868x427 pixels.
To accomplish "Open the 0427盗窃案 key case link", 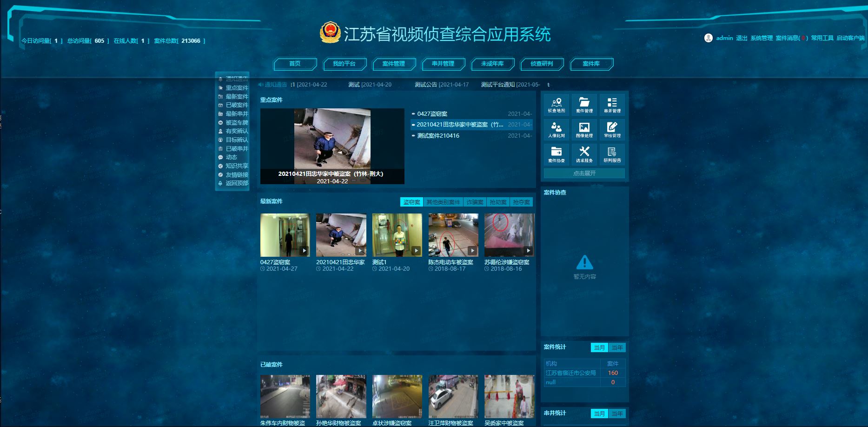I will [x=432, y=114].
